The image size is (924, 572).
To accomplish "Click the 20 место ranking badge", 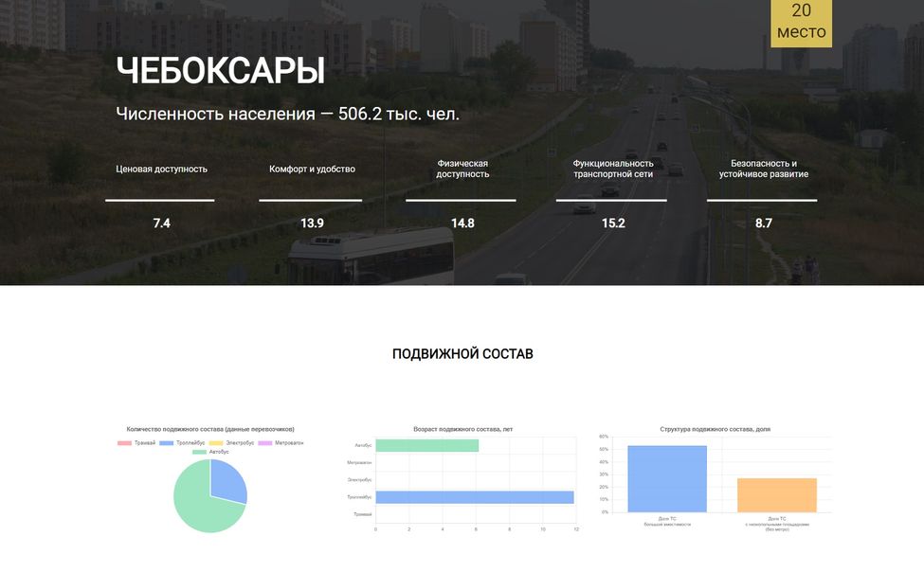I will [801, 22].
